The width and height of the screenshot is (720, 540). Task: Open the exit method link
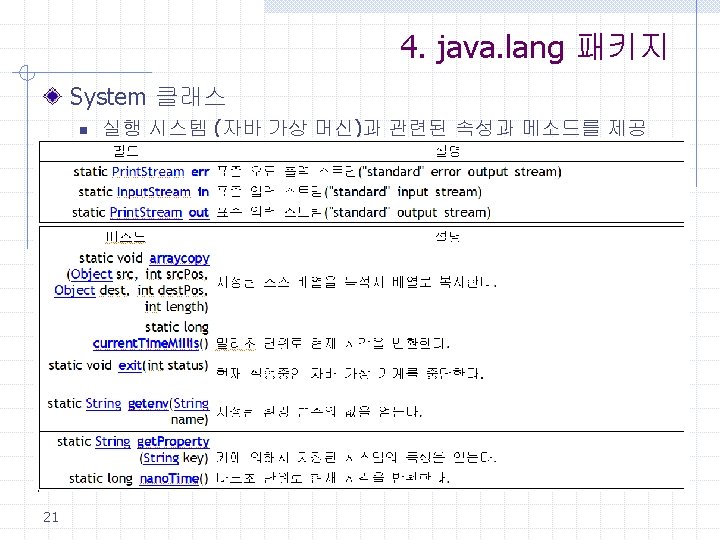[130, 366]
